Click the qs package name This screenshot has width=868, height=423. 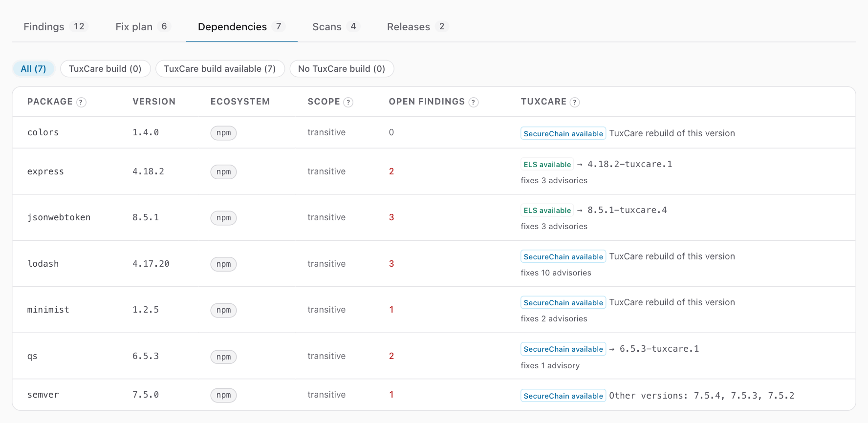click(32, 356)
